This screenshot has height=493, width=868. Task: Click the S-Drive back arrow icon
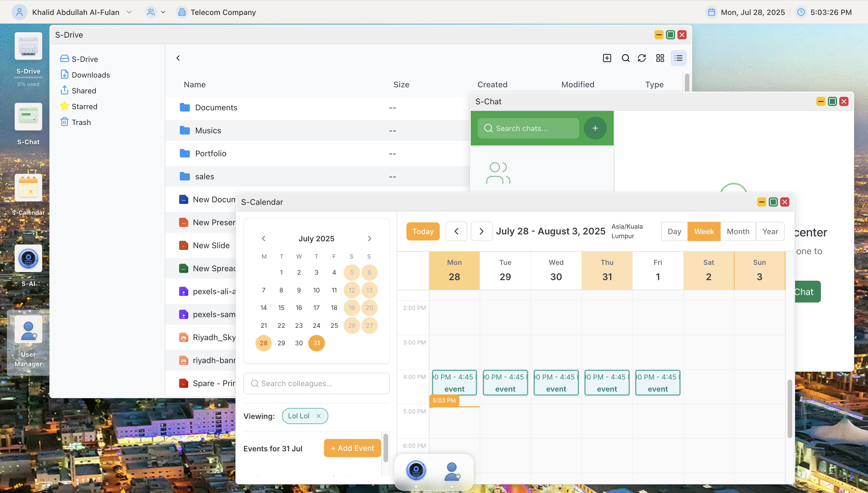pyautogui.click(x=178, y=58)
